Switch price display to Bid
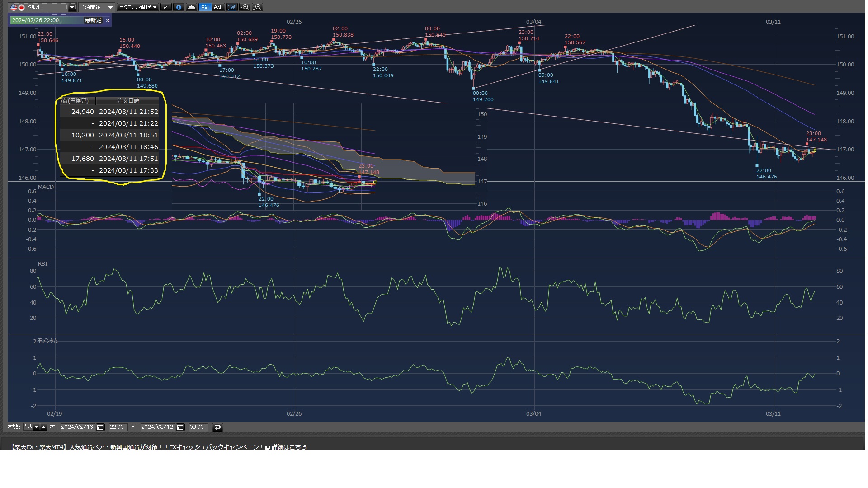This screenshot has height=488, width=868. point(205,7)
